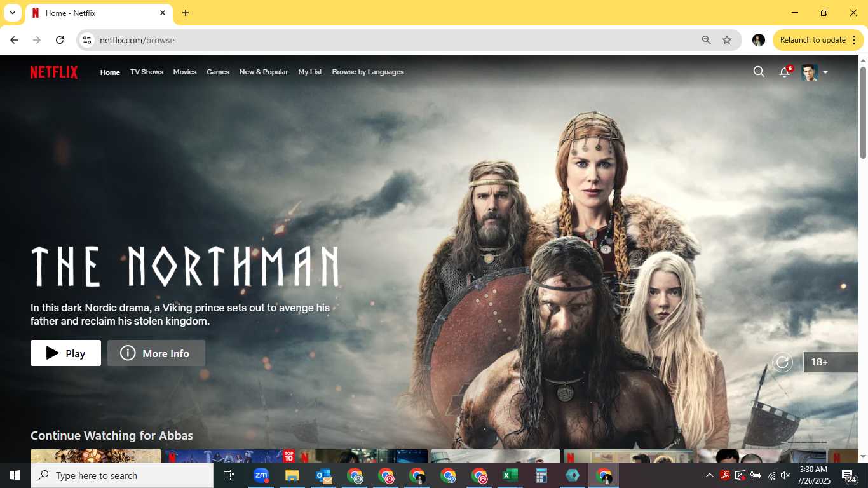Open the Windows notification center
868x488 pixels.
pos(849,475)
